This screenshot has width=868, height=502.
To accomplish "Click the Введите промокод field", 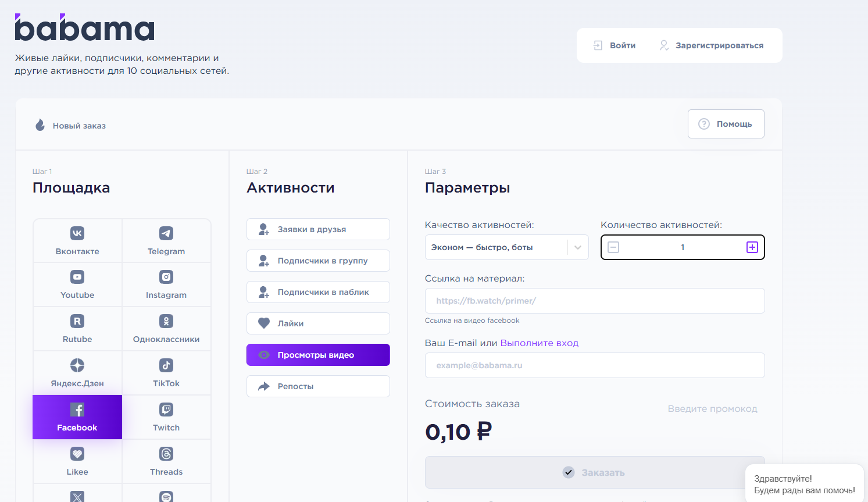I will point(712,409).
